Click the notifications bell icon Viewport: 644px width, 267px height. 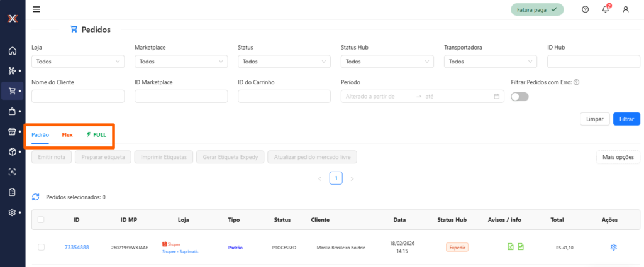[605, 9]
